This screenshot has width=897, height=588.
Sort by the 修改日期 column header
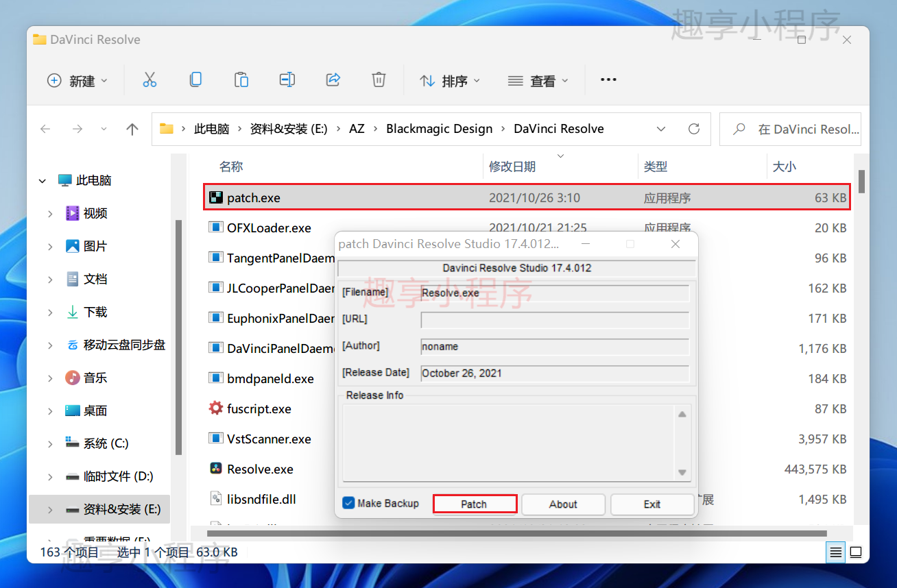tap(512, 167)
